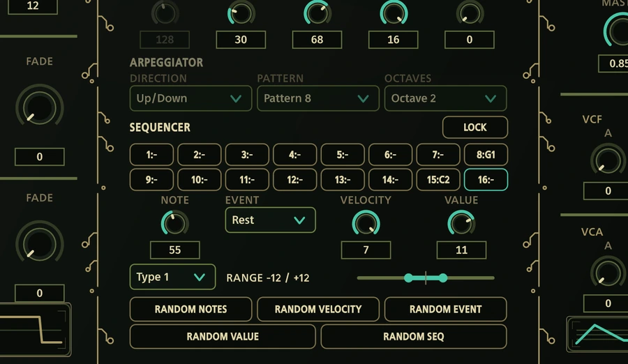628x364 pixels.
Task: Click the master knob above 0.85
Action: coord(617,30)
